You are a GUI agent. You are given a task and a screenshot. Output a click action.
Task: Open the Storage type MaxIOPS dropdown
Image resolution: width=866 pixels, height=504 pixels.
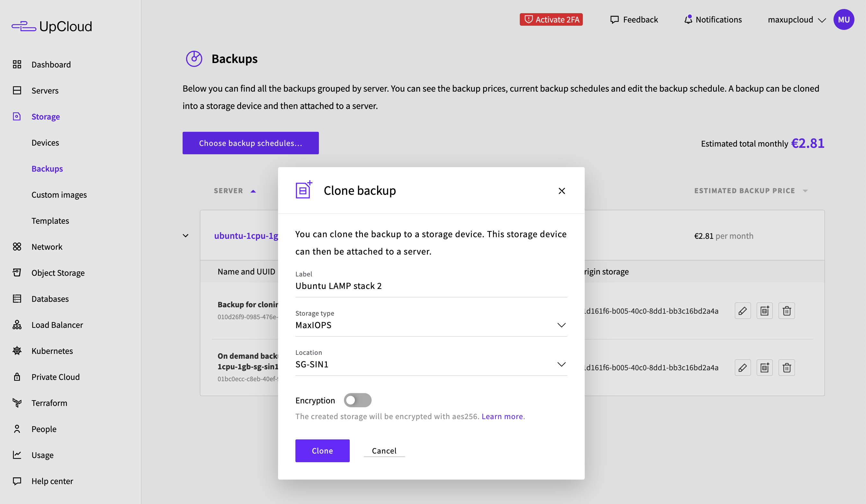coord(431,325)
